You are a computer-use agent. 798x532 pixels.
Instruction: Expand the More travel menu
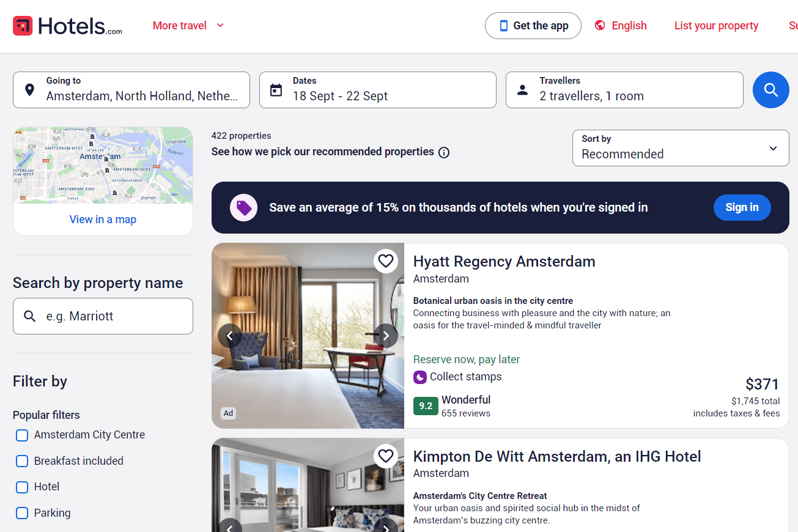click(188, 26)
